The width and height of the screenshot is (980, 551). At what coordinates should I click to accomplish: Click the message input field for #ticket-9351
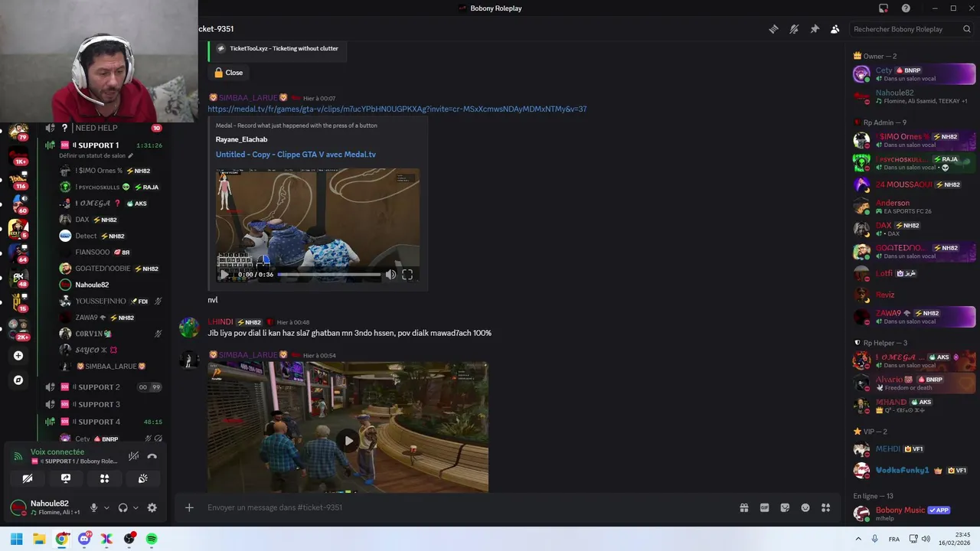point(467,507)
